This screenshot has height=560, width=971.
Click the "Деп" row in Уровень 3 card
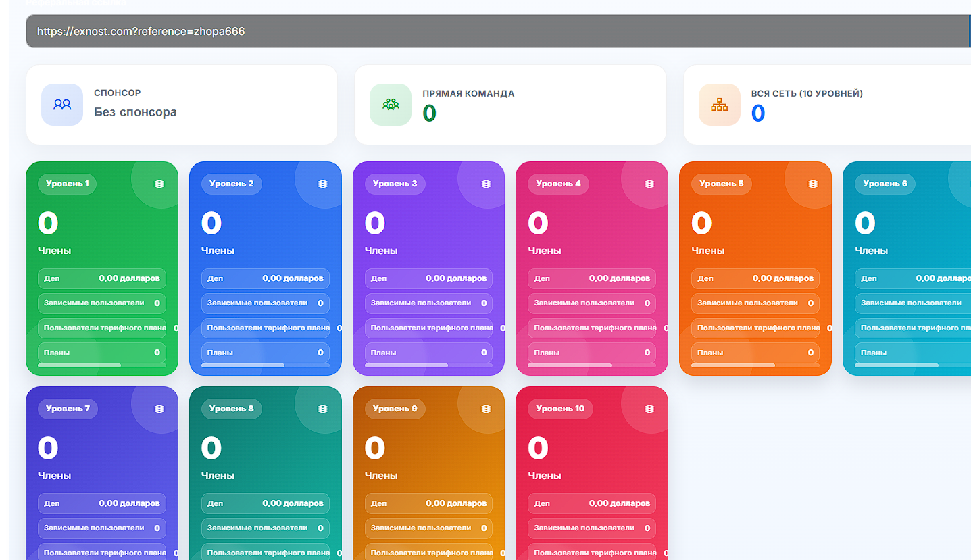pos(428,278)
